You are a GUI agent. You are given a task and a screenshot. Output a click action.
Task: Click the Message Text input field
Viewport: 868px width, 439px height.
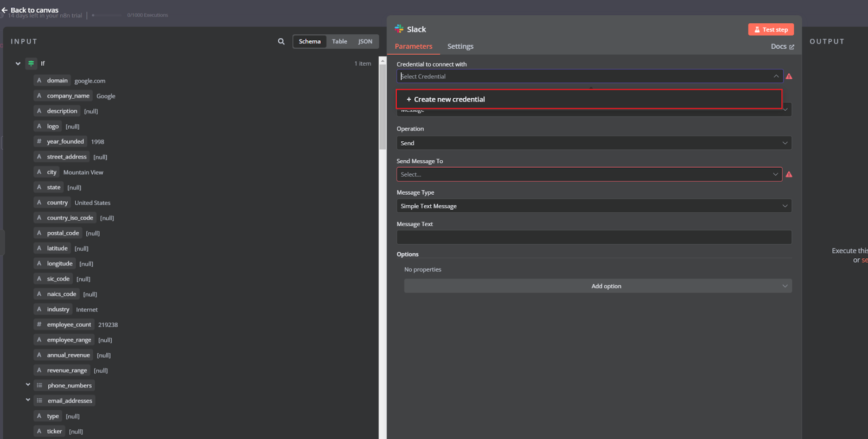pos(594,237)
